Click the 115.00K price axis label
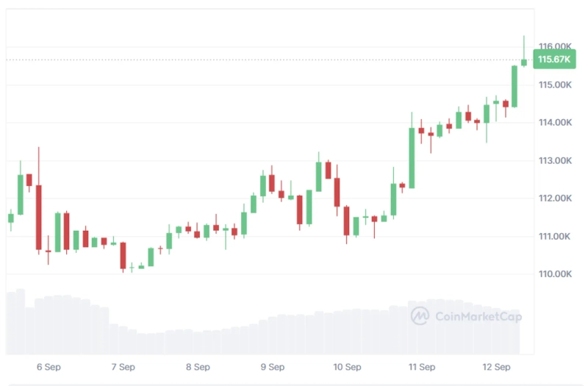Screen dimensions: 588x386 (555, 85)
